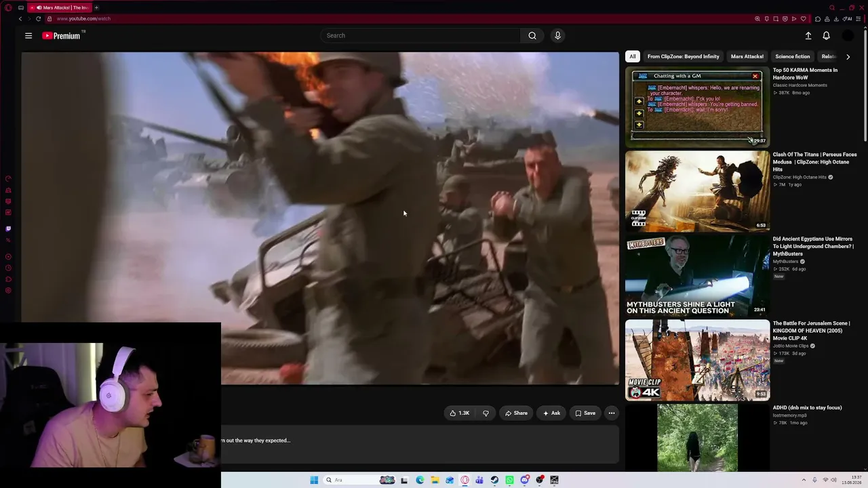Click the Ask button under the video
Screen dimensions: 868x488
pyautogui.click(x=551, y=413)
